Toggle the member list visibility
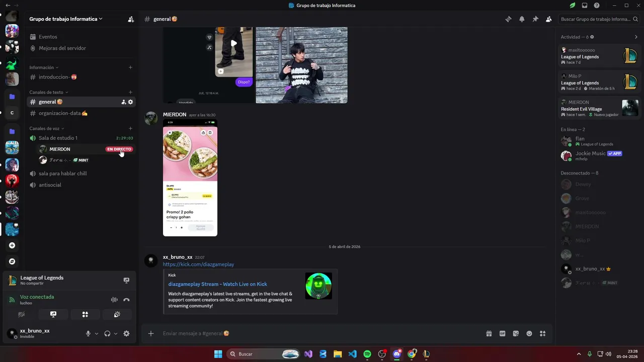Viewport: 644px width, 362px height. click(x=548, y=19)
